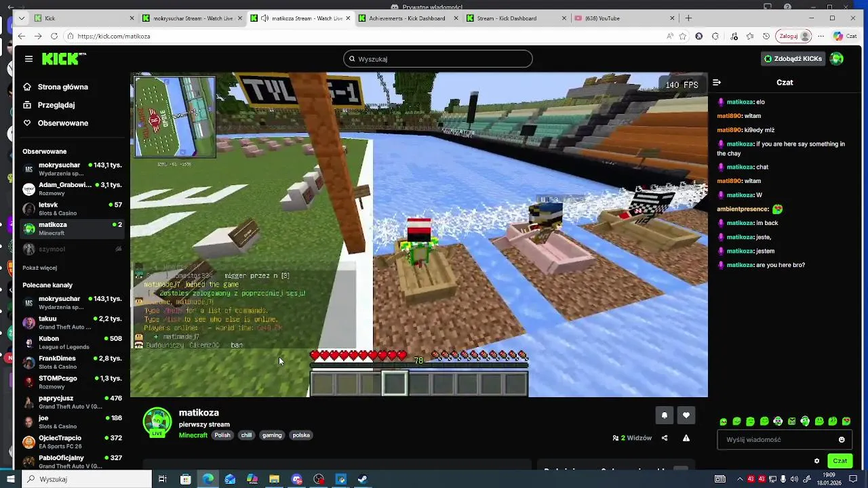Click Zdobądź KICKs button
The height and width of the screenshot is (488, 868).
pyautogui.click(x=793, y=59)
